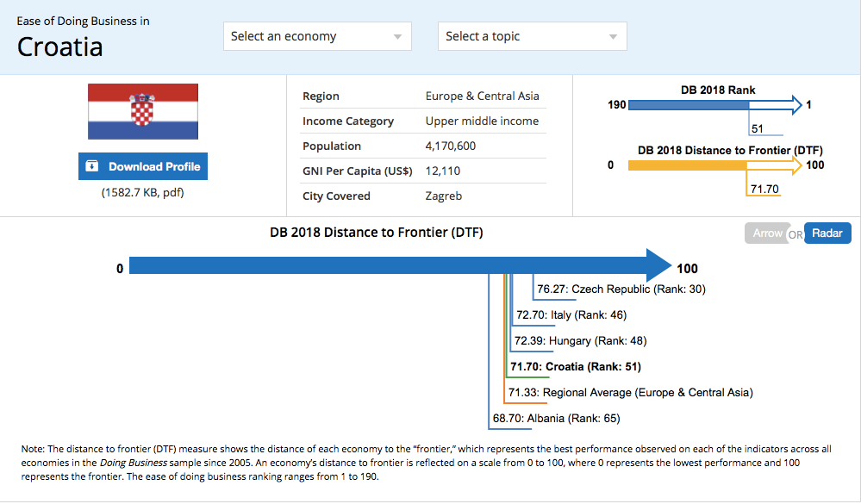Click the Croatia flag image
Viewport: 861px width, 504px height.
tap(143, 111)
